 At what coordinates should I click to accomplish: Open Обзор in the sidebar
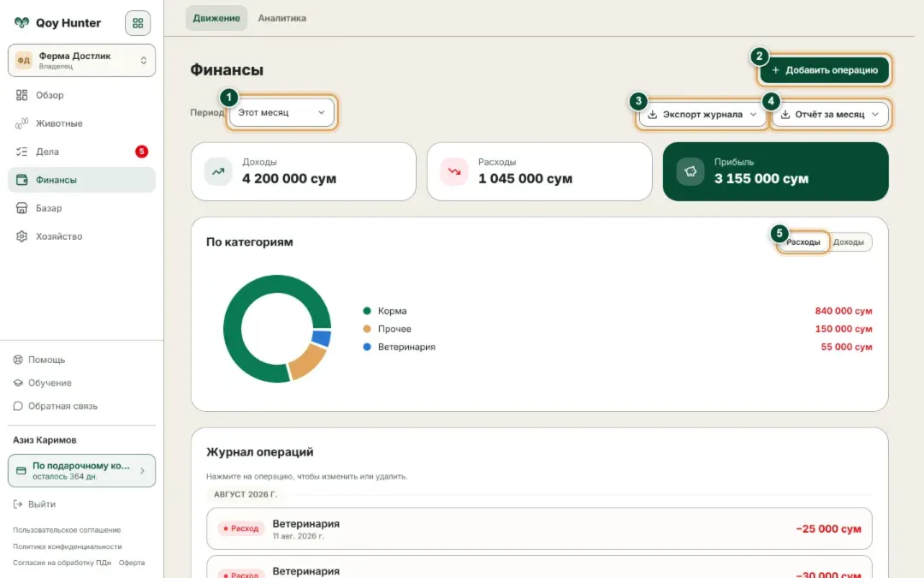[82, 95]
